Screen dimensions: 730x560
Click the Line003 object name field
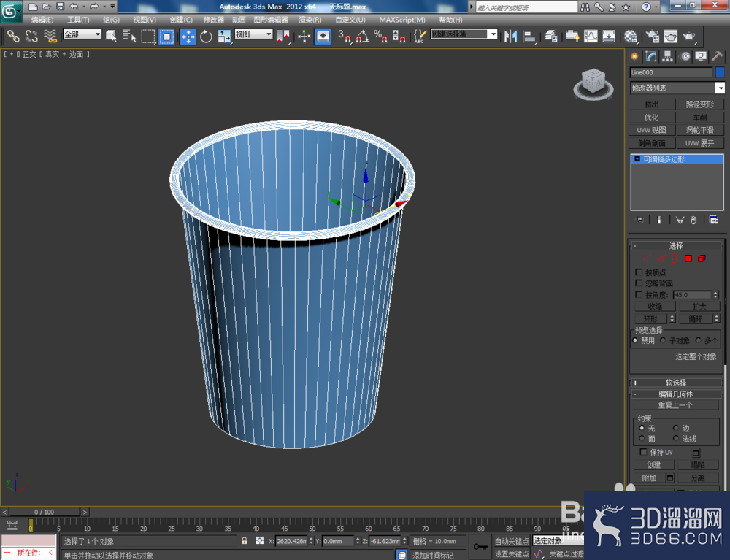[671, 72]
